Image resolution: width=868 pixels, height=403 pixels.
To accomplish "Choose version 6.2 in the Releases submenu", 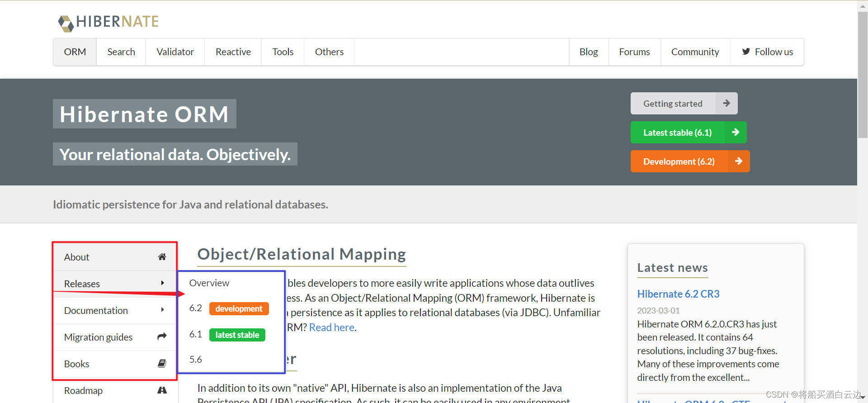I will [x=196, y=308].
